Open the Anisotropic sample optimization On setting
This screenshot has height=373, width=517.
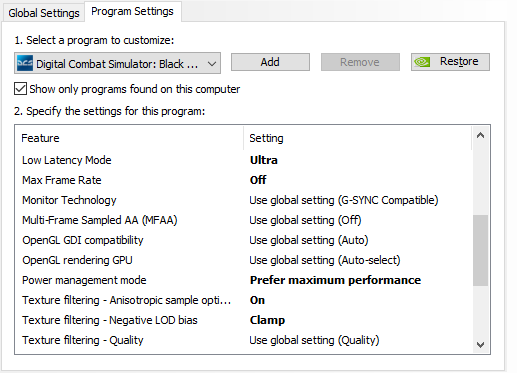(257, 300)
